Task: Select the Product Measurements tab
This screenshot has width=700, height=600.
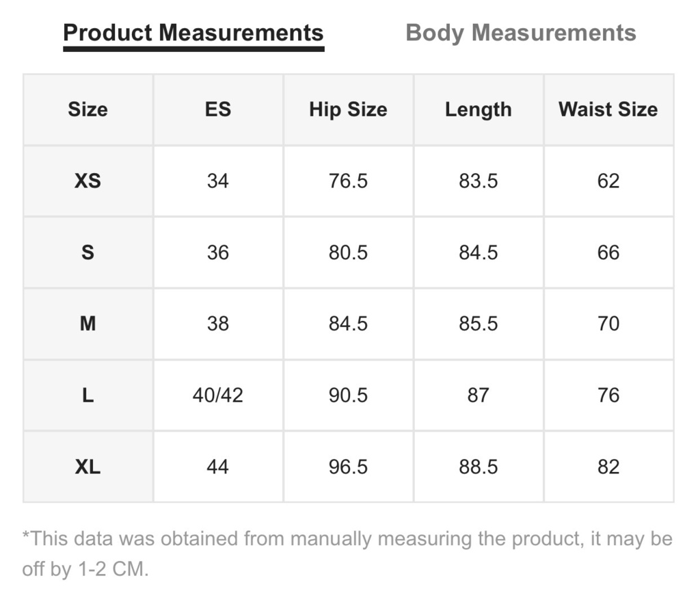Action: click(193, 33)
